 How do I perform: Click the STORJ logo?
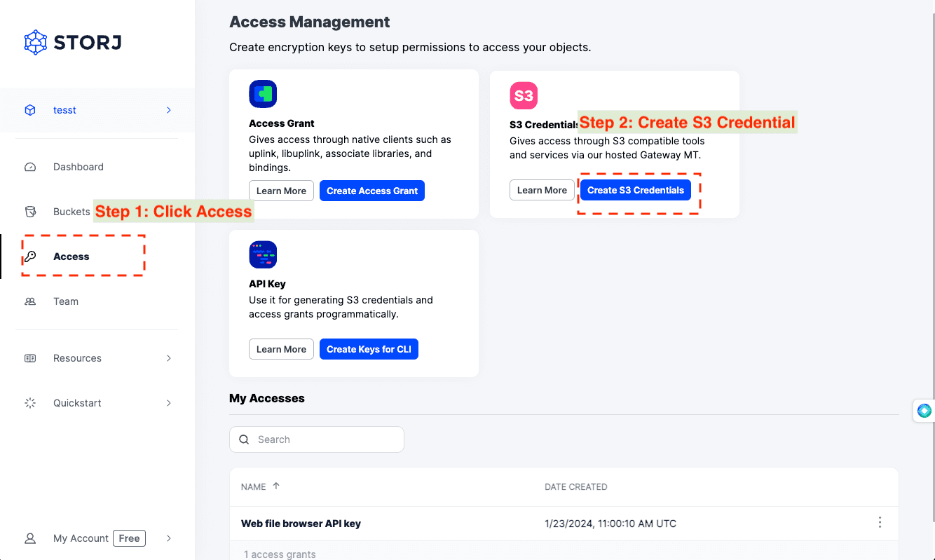73,42
